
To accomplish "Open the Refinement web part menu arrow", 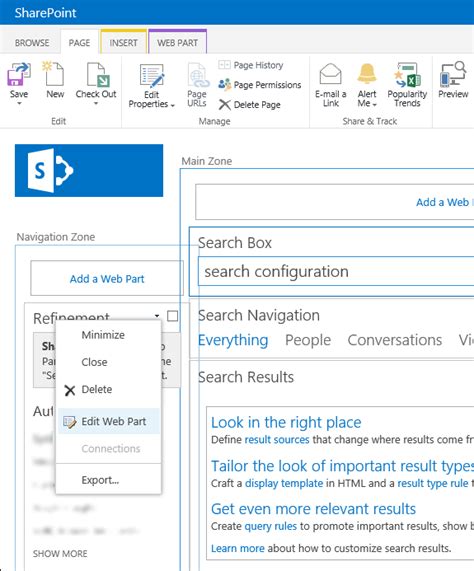I will point(157,316).
